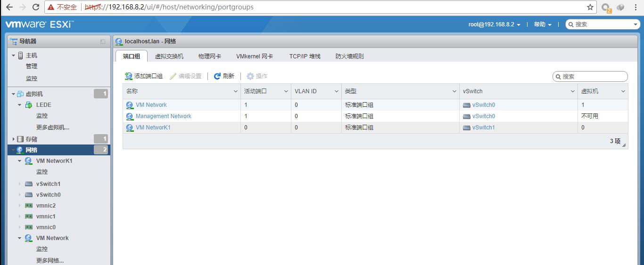Open the VM NetworK1 port group link

[x=153, y=128]
